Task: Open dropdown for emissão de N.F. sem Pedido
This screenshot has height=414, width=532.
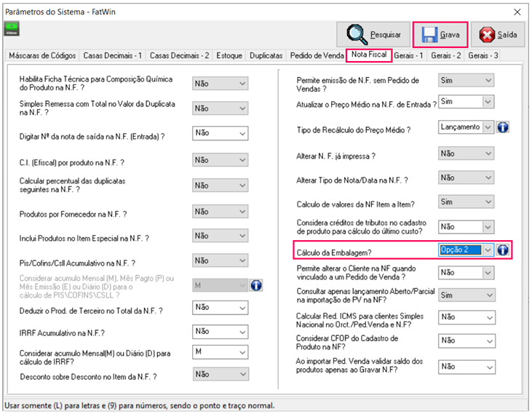Action: click(487, 81)
